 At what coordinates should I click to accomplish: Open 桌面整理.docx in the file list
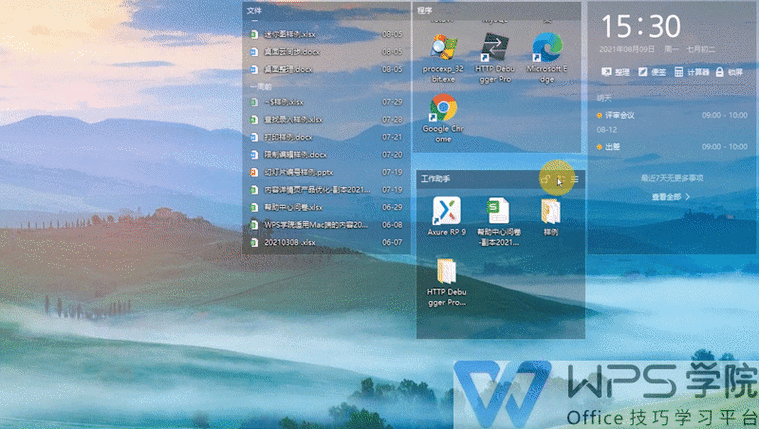326,69
